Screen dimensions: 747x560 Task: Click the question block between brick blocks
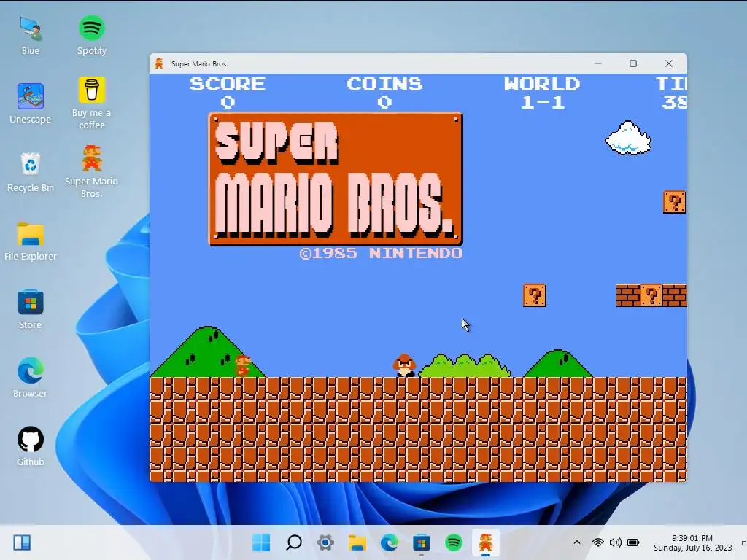pos(651,295)
